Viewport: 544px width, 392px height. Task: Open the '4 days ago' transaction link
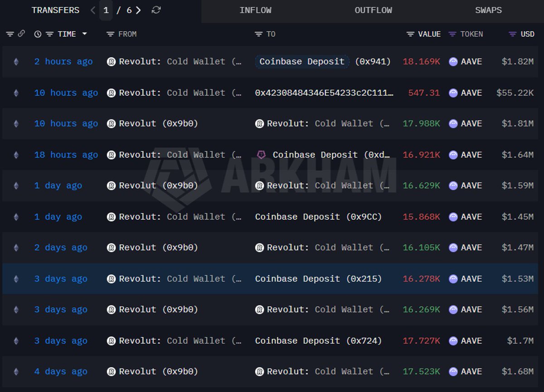[61, 372]
